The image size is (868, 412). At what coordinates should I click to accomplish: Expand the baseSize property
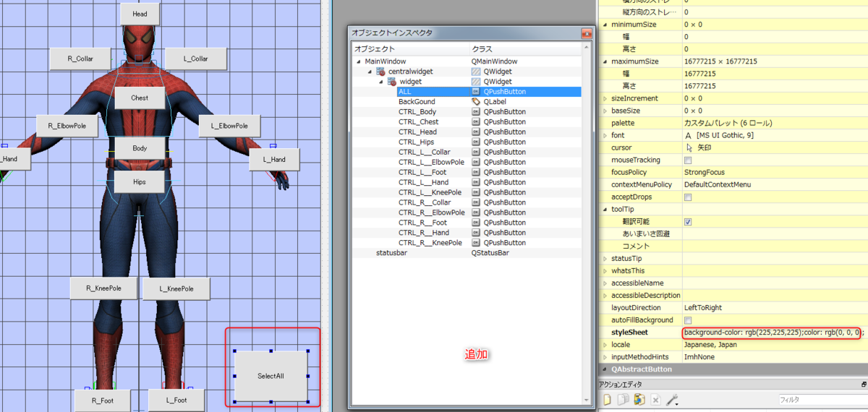[605, 111]
